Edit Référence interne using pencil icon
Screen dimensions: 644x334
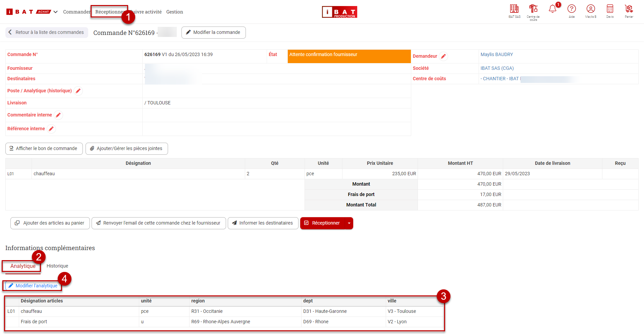coord(51,129)
